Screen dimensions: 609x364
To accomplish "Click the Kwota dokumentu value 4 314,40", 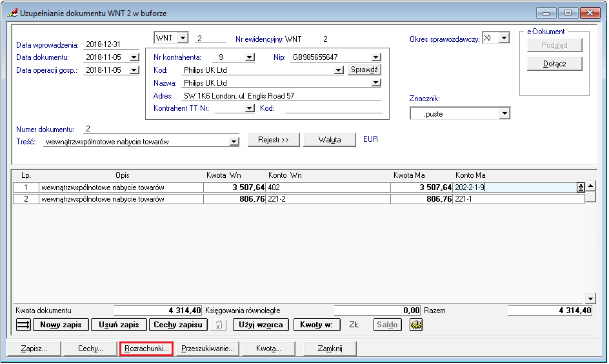I will coord(157,311).
